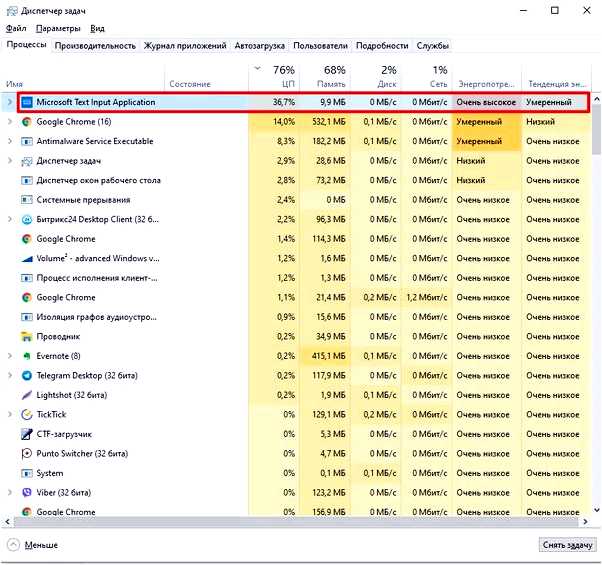Screen dimensions: 602x565
Task: Click the Битрикс24 Desktop Client icon
Action: (x=26, y=220)
